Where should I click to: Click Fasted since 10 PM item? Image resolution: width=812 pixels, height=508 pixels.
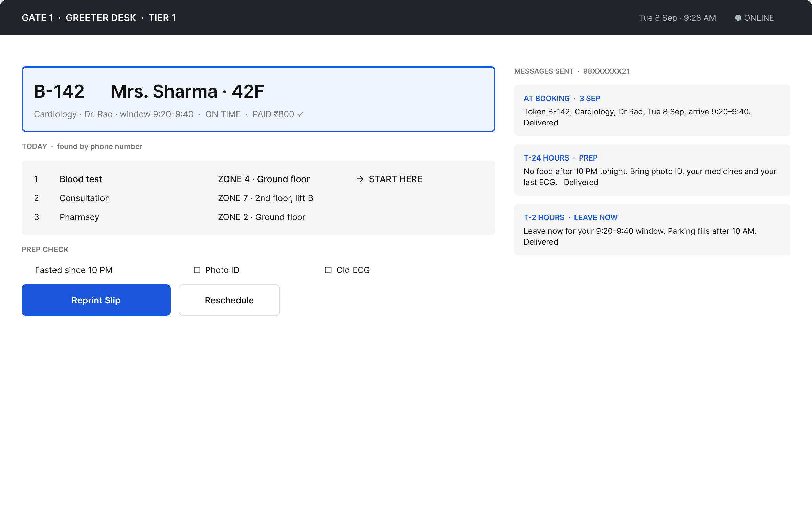pyautogui.click(x=74, y=270)
